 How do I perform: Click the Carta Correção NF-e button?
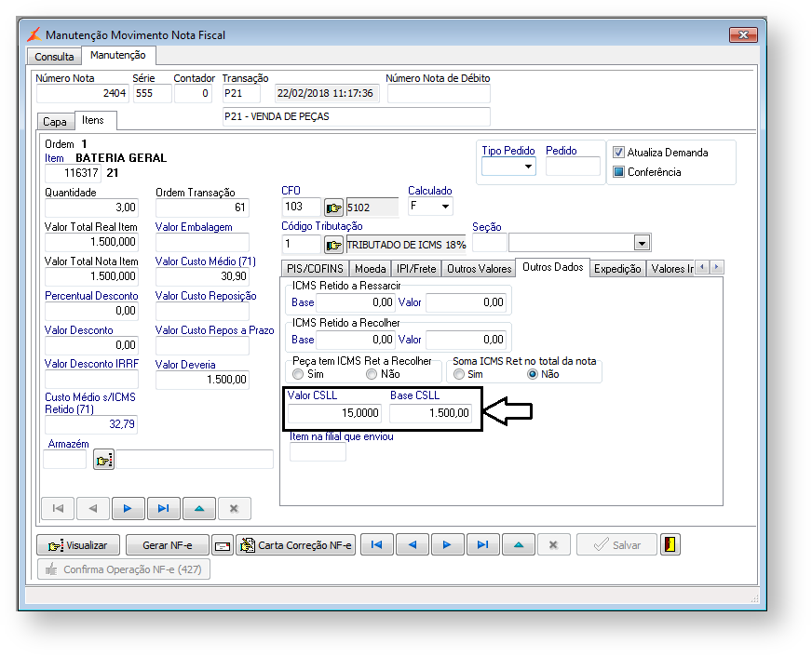[x=296, y=545]
